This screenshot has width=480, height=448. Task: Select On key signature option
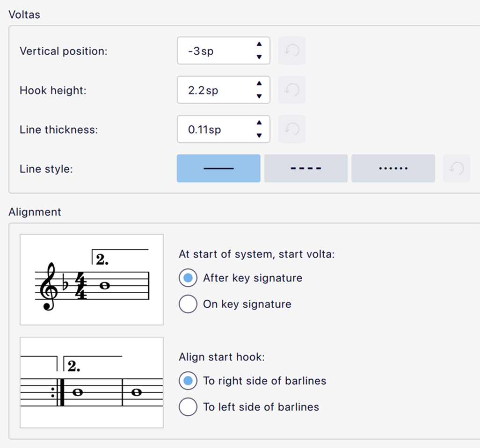click(x=188, y=304)
